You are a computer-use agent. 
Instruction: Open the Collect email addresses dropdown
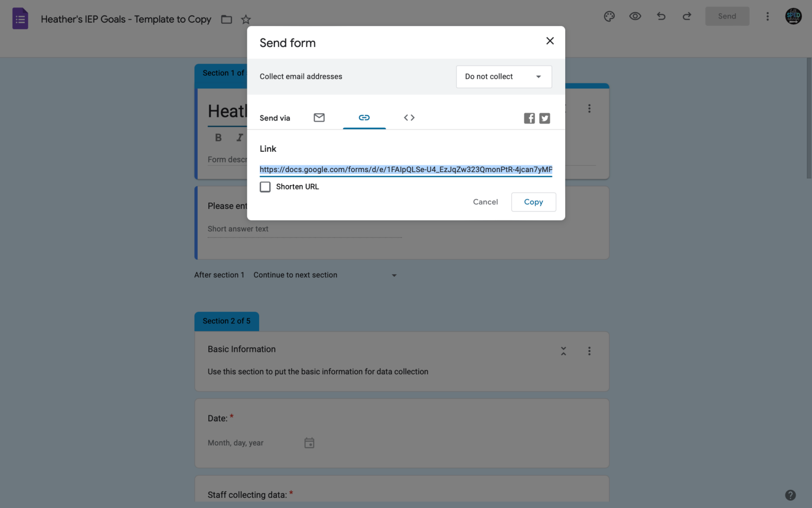pyautogui.click(x=504, y=77)
